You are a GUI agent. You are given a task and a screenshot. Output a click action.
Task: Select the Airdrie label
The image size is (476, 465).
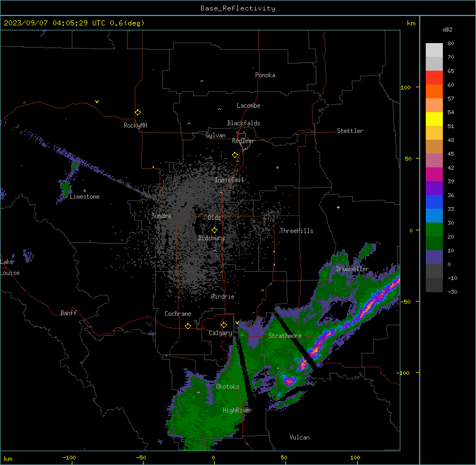[x=223, y=297]
